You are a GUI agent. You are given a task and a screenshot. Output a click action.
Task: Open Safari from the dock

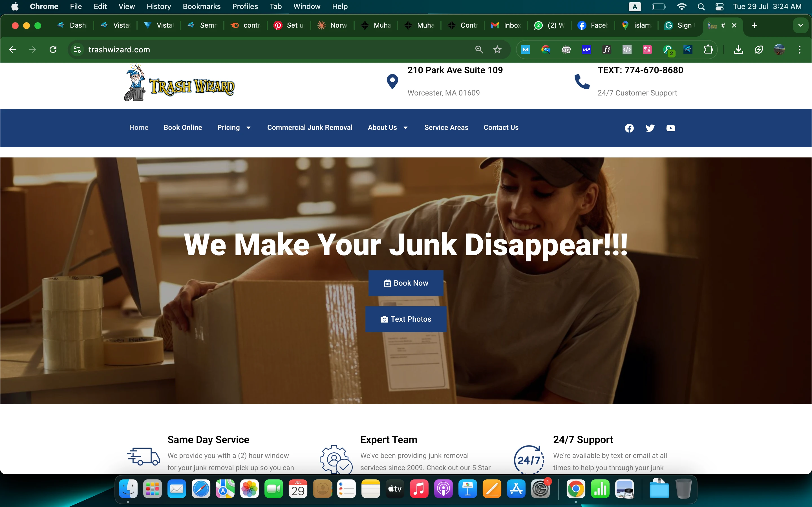click(201, 489)
